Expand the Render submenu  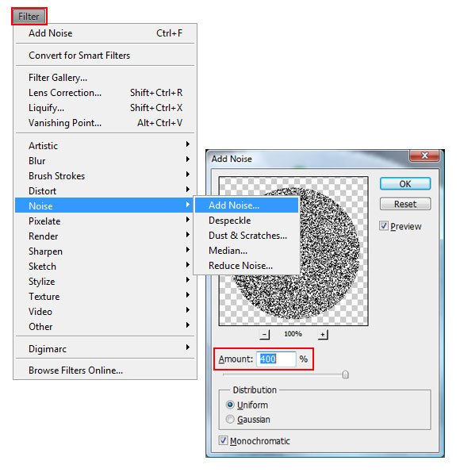pyautogui.click(x=105, y=236)
